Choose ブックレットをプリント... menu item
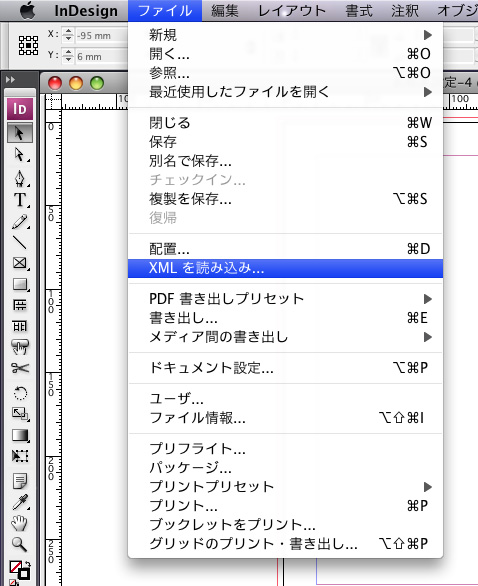Viewport: 478px width, 586px height. pyautogui.click(x=285, y=525)
